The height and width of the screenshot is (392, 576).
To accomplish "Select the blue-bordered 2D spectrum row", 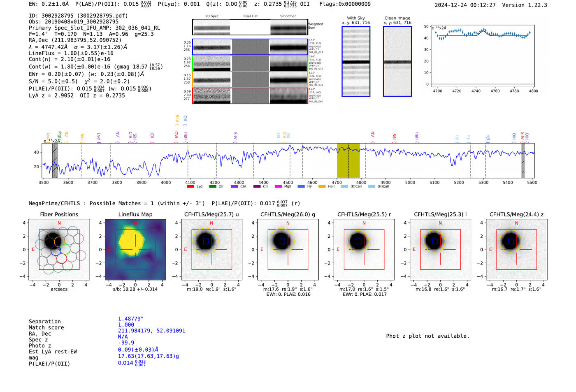I will (250, 47).
